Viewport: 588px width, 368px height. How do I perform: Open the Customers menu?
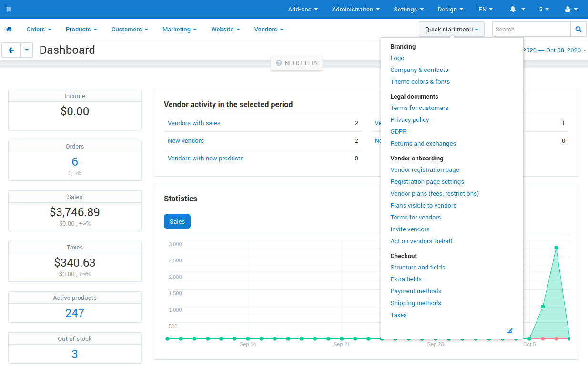[x=130, y=30]
